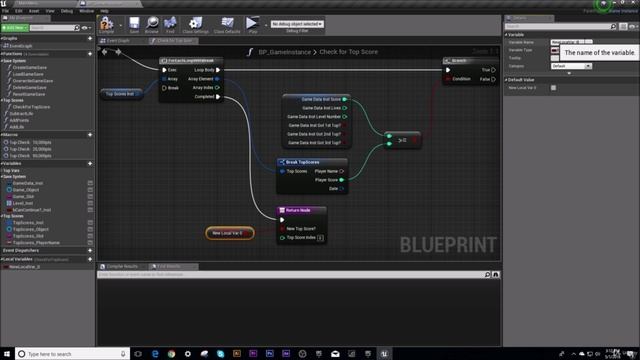Open Debug menu

click(67, 11)
